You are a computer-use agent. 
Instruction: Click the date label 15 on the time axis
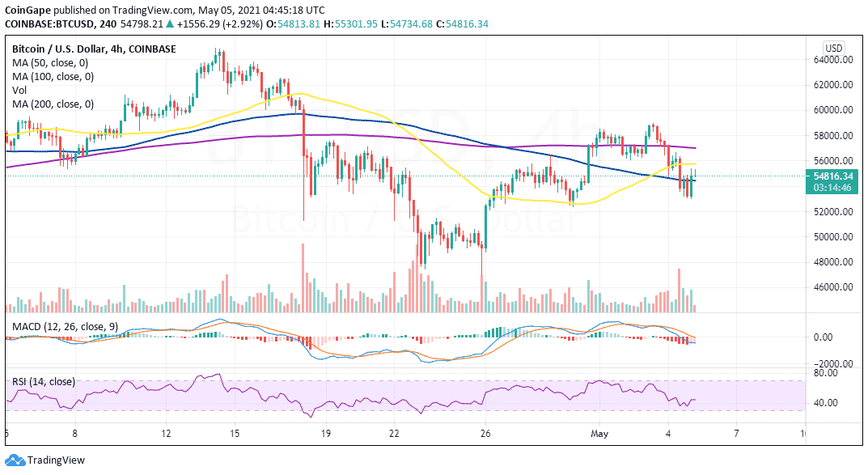point(235,434)
